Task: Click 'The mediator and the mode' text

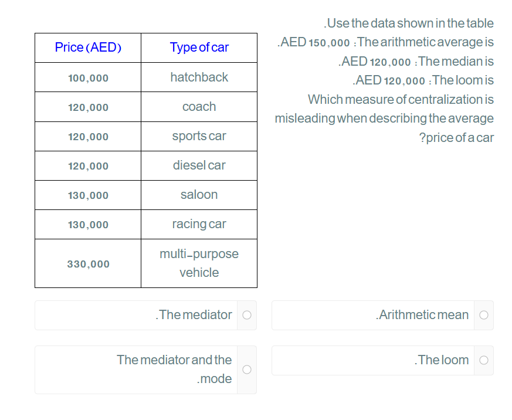Action: (174, 369)
